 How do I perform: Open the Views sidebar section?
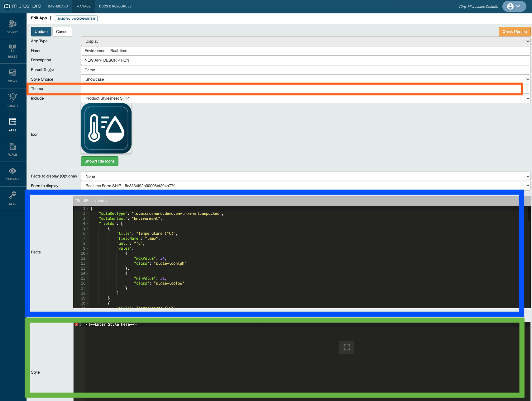coord(12,76)
